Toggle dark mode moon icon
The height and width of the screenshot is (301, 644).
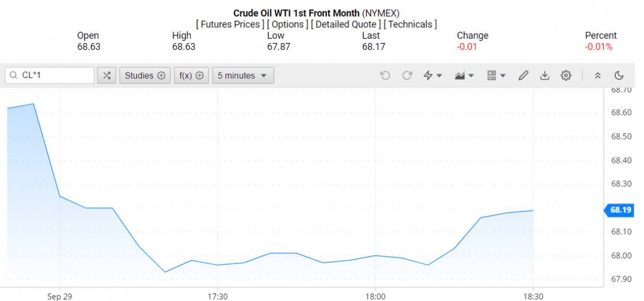[x=619, y=76]
